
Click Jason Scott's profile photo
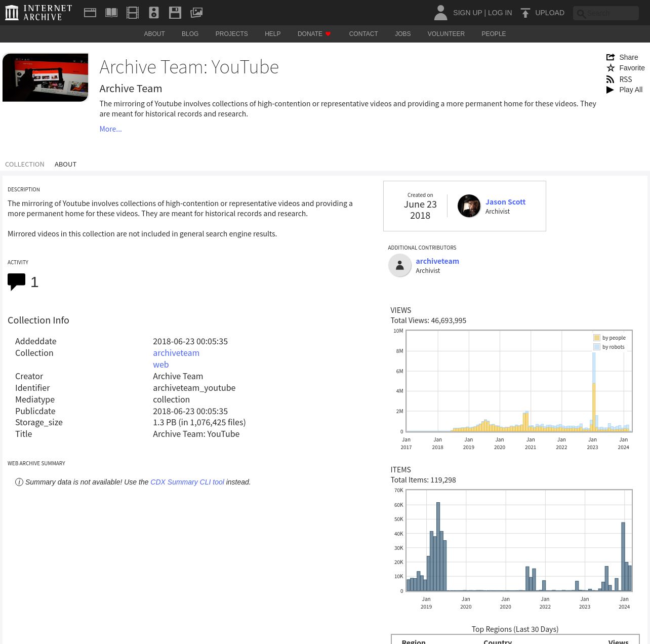tap(469, 206)
